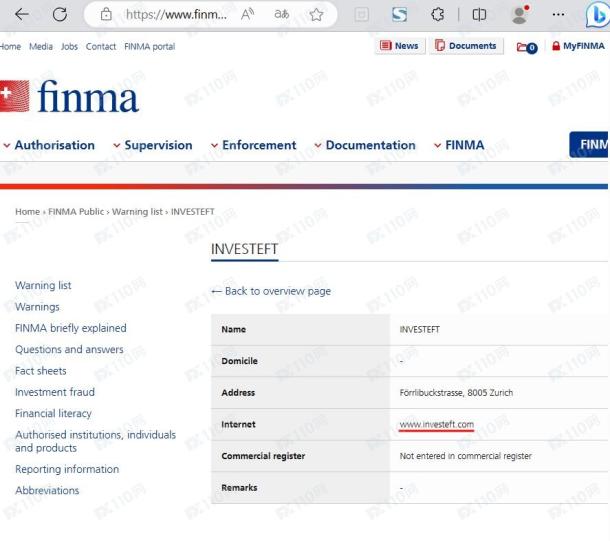The width and height of the screenshot is (610, 541).
Task: Click the translate page icon
Action: point(282,14)
